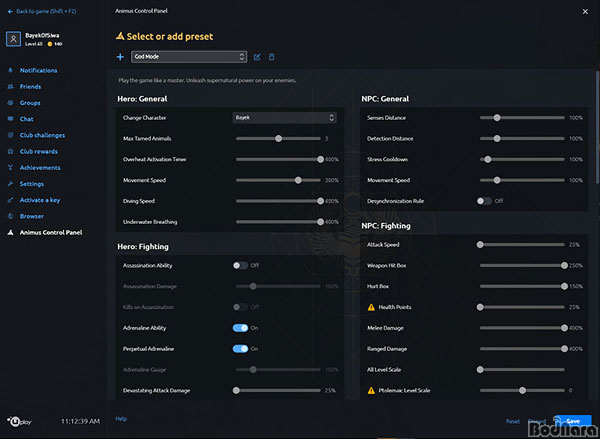The width and height of the screenshot is (600, 439).
Task: Open Browser in the sidebar
Action: tap(32, 216)
